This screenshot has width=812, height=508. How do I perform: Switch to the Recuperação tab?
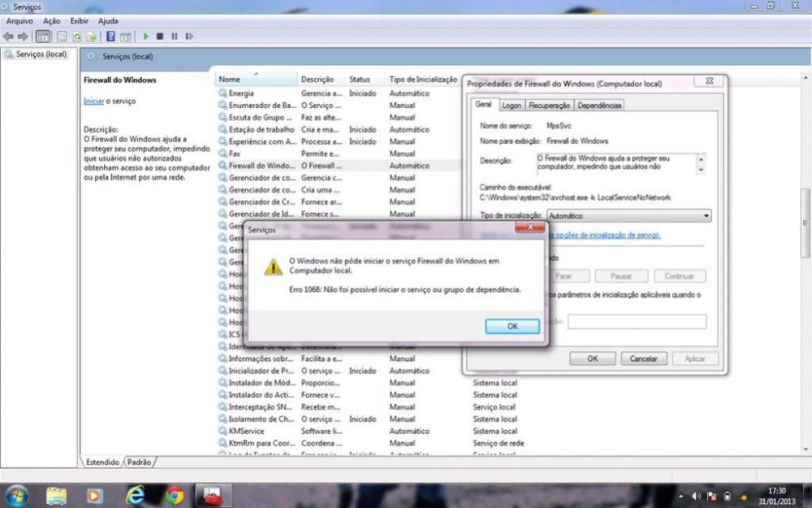549,105
